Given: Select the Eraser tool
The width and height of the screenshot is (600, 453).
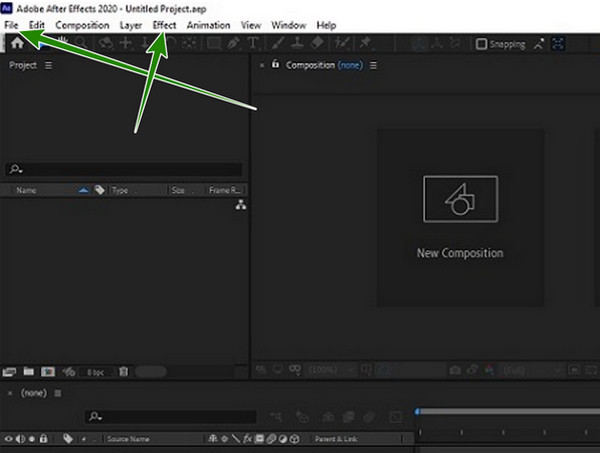Looking at the screenshot, I should (x=317, y=43).
